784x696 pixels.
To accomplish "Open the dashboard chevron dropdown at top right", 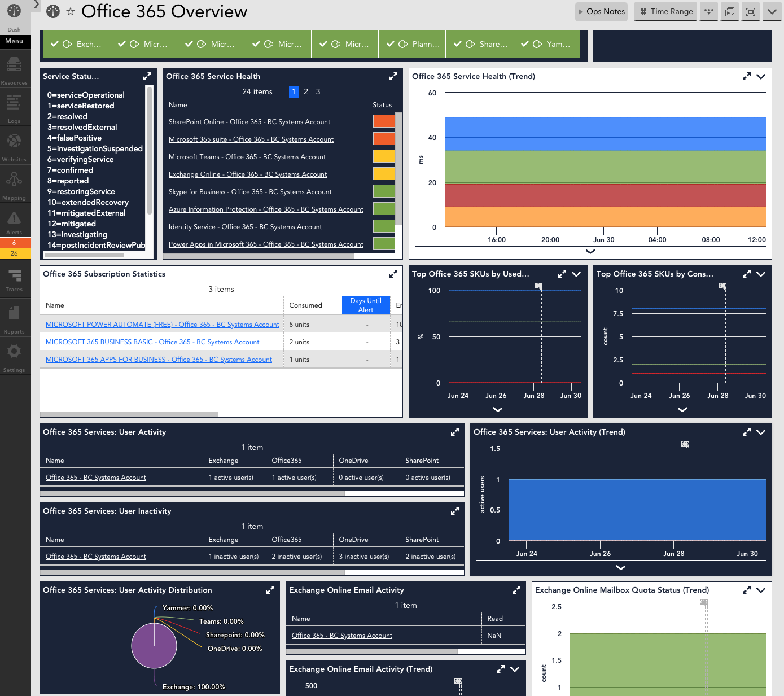I will 772,11.
